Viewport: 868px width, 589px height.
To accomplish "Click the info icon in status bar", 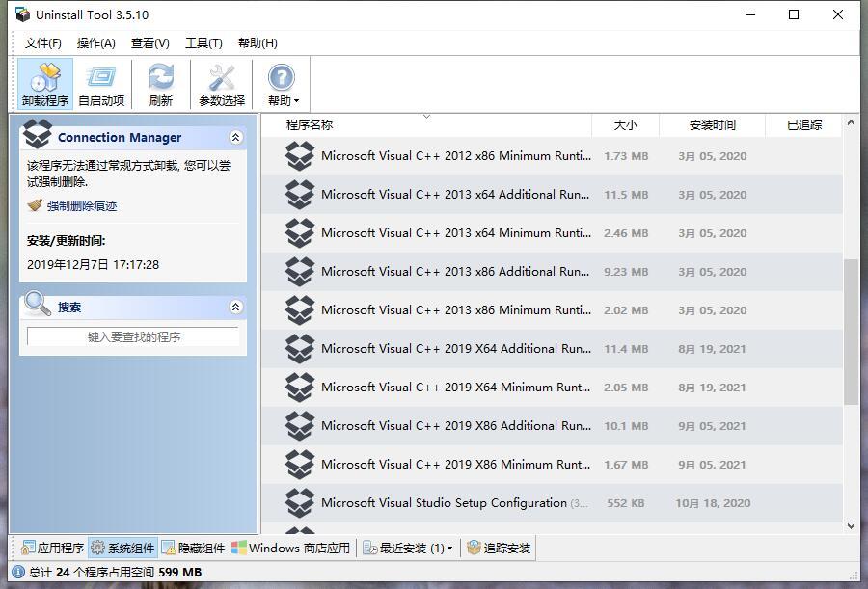I will pyautogui.click(x=18, y=572).
